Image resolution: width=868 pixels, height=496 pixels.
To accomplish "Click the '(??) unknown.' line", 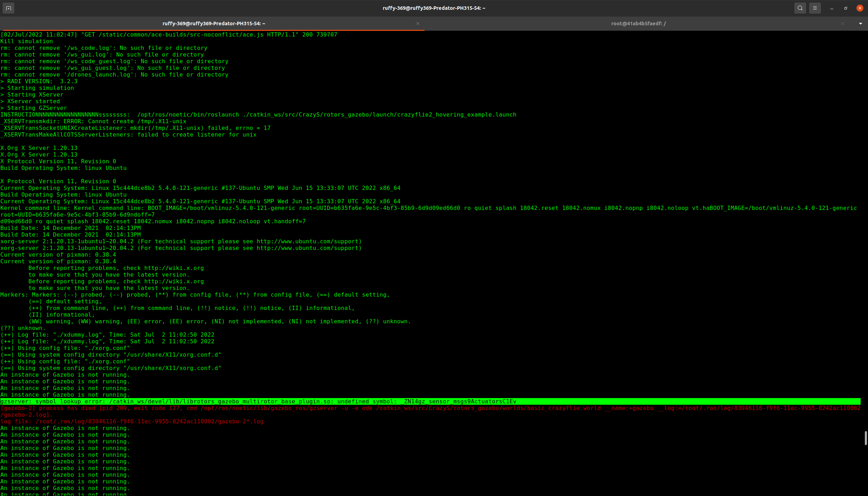I will [23, 328].
